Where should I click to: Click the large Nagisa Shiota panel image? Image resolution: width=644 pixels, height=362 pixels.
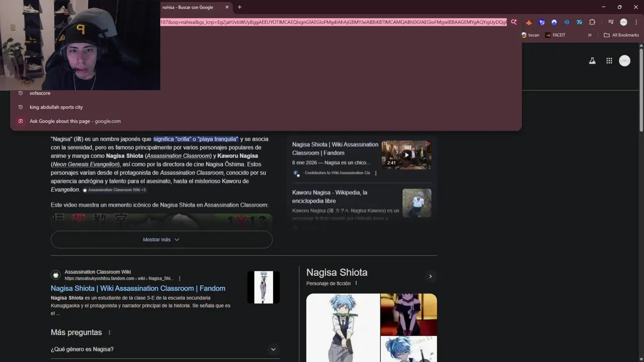(x=343, y=328)
